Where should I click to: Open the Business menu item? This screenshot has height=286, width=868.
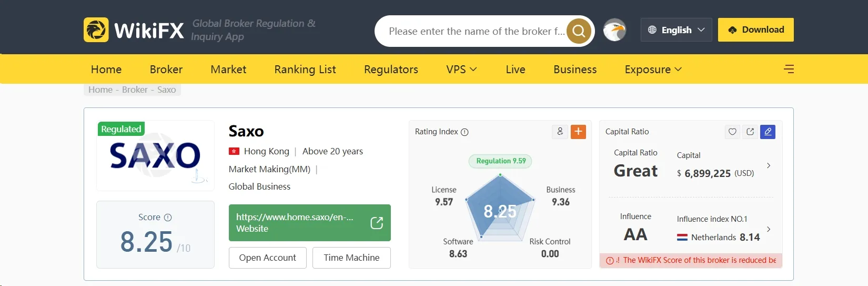tap(575, 70)
